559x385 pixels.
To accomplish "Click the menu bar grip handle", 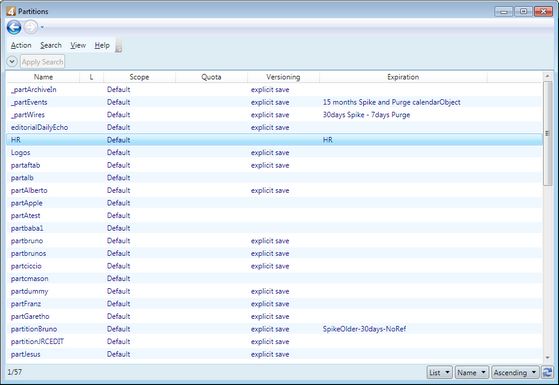I will coord(119,46).
